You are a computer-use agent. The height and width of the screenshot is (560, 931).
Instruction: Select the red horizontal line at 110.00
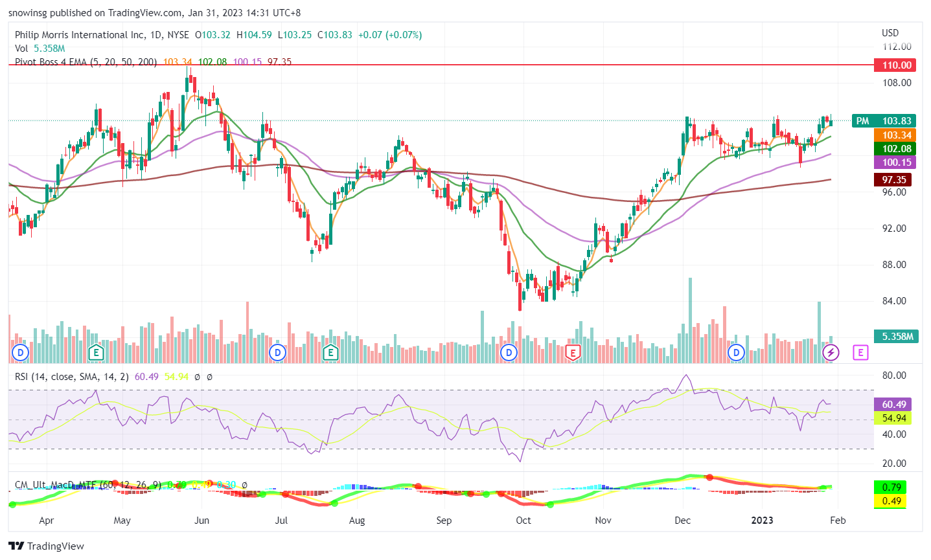[441, 65]
